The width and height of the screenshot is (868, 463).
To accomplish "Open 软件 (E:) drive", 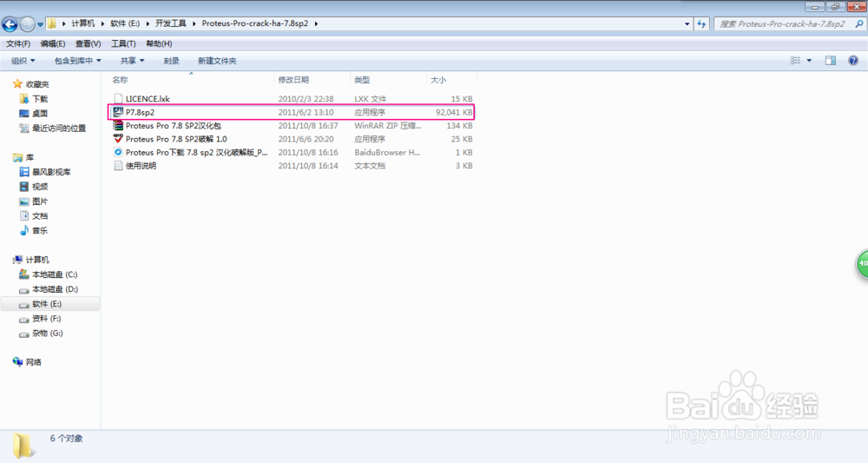I will coord(47,304).
